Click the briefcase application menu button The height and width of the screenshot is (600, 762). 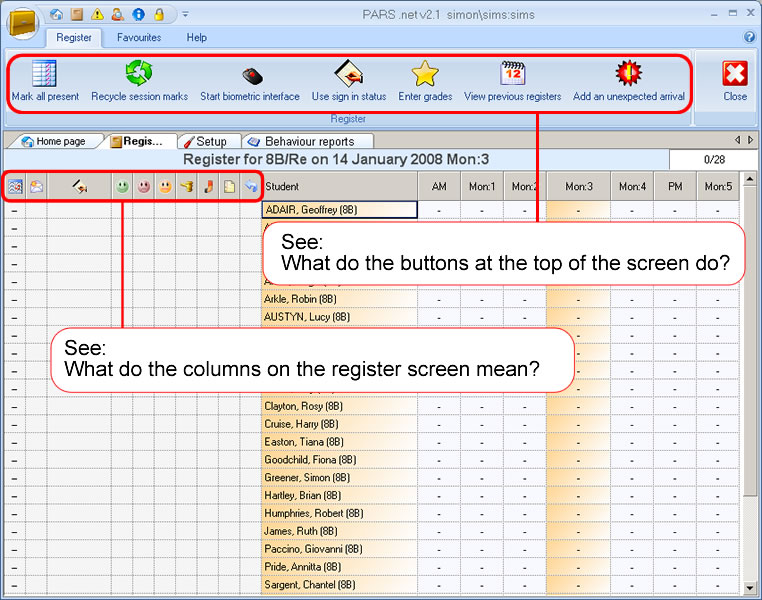[x=22, y=23]
